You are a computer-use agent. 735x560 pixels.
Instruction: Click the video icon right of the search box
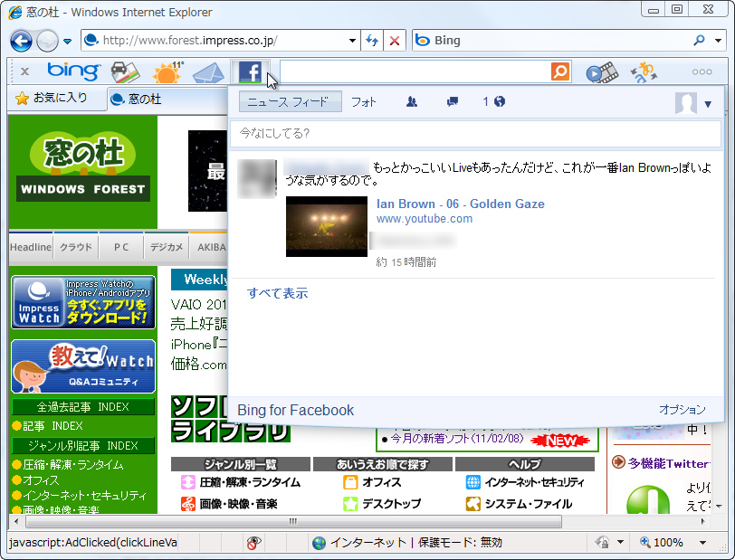(602, 71)
